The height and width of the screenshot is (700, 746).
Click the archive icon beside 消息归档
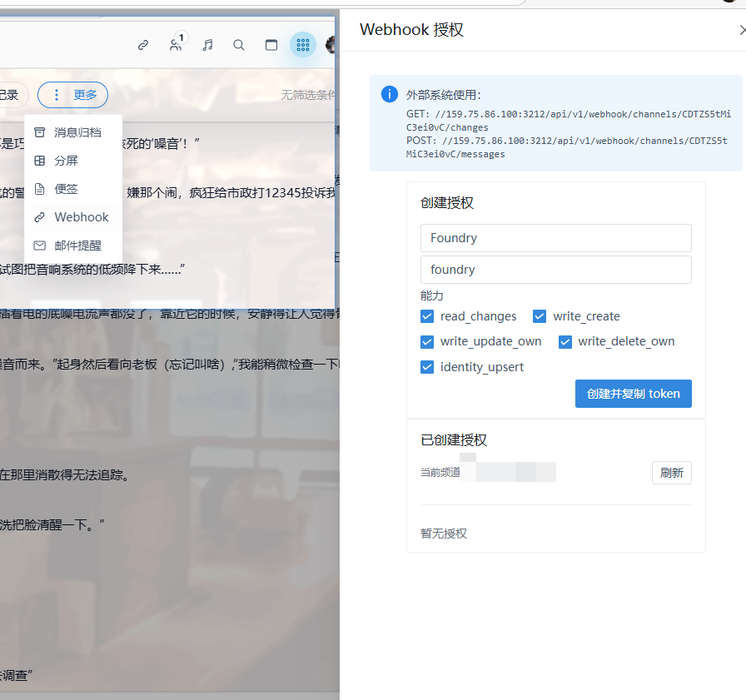40,132
